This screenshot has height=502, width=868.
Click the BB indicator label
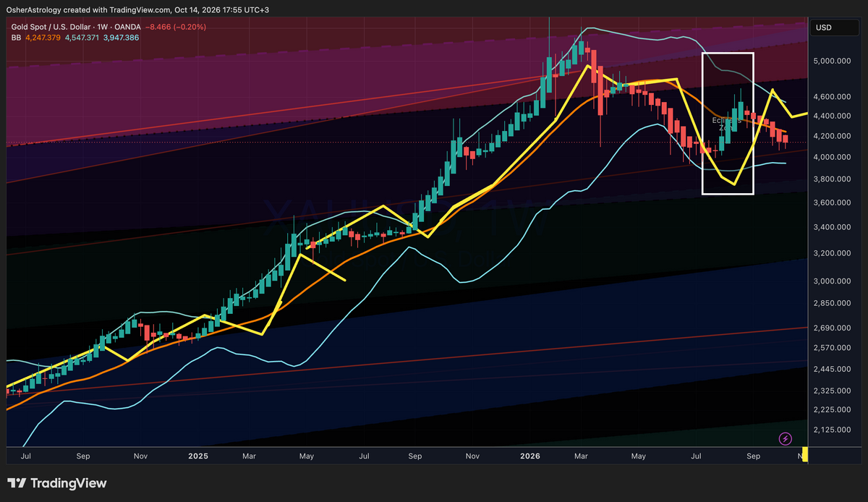coord(14,37)
